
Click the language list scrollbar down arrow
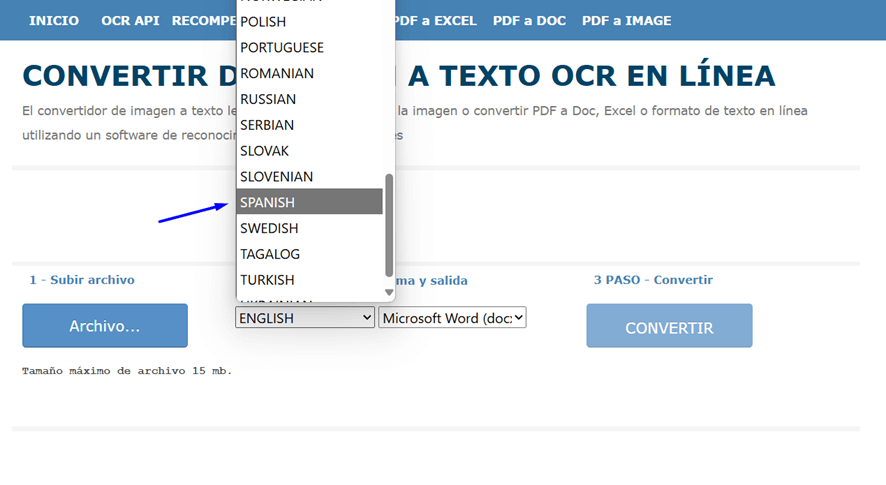(x=389, y=293)
